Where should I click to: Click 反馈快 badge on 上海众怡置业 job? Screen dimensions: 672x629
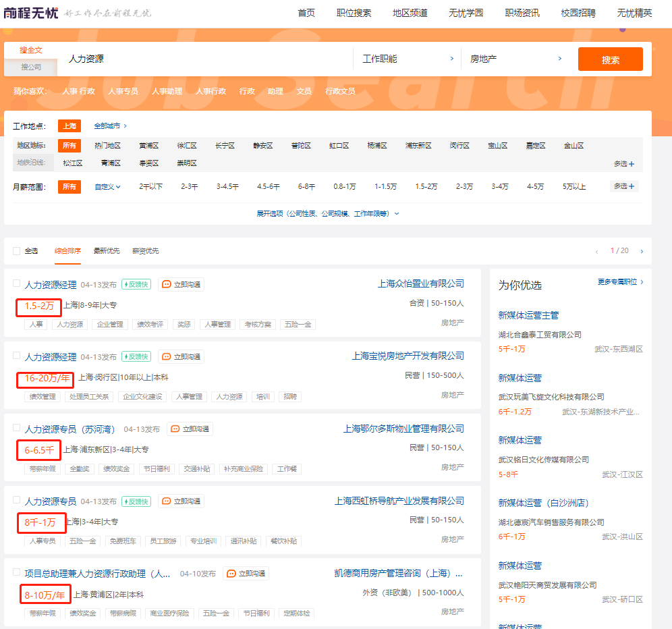(136, 284)
